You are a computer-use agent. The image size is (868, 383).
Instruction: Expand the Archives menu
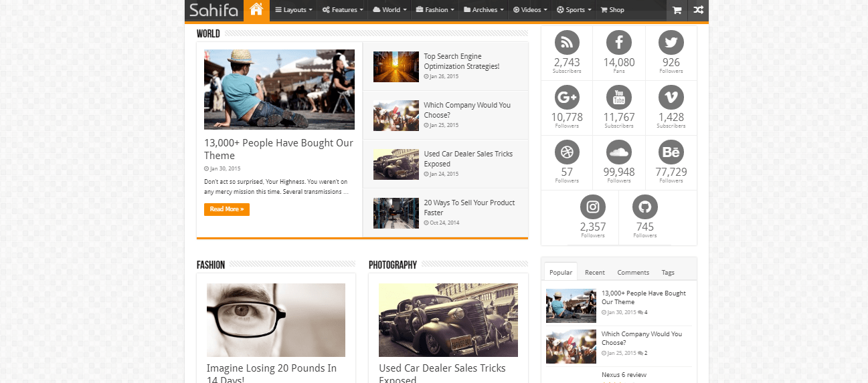pyautogui.click(x=484, y=10)
